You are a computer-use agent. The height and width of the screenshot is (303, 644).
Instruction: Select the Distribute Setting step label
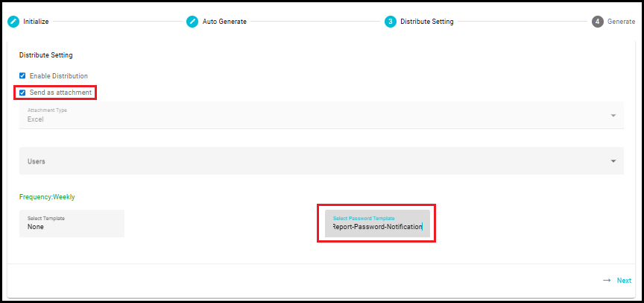tap(427, 22)
